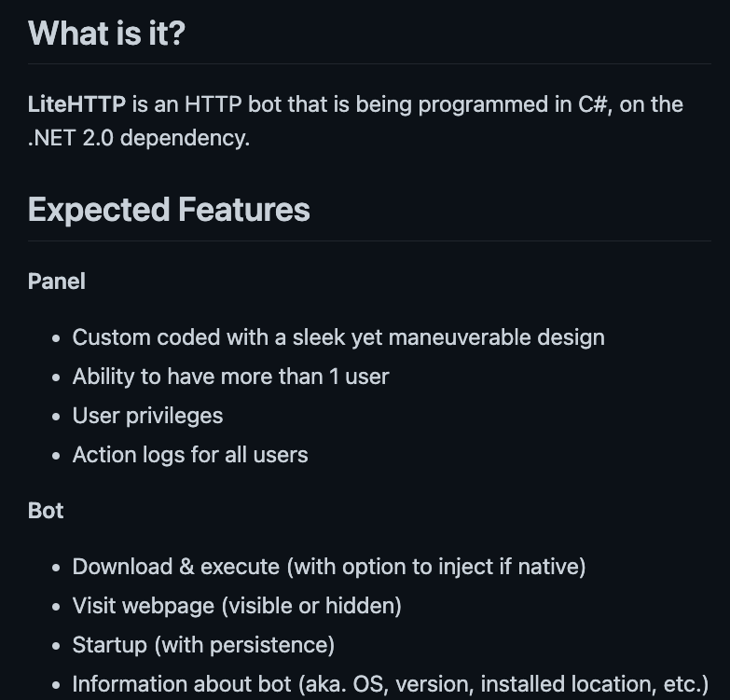Click the "Startup (with persistence)" item
Image resolution: width=730 pixels, height=700 pixels.
tap(203, 645)
